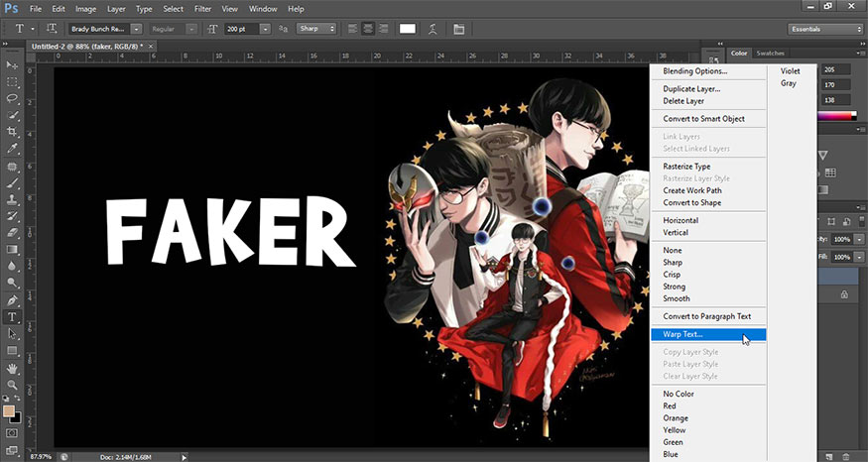
Task: Select the Rectangle shape tool
Action: click(12, 351)
